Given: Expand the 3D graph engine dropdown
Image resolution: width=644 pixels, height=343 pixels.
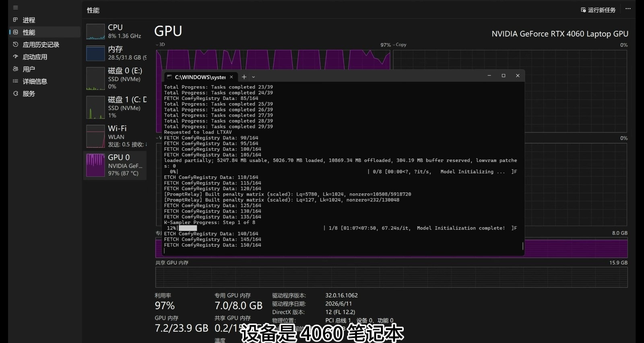Looking at the screenshot, I should [x=160, y=45].
